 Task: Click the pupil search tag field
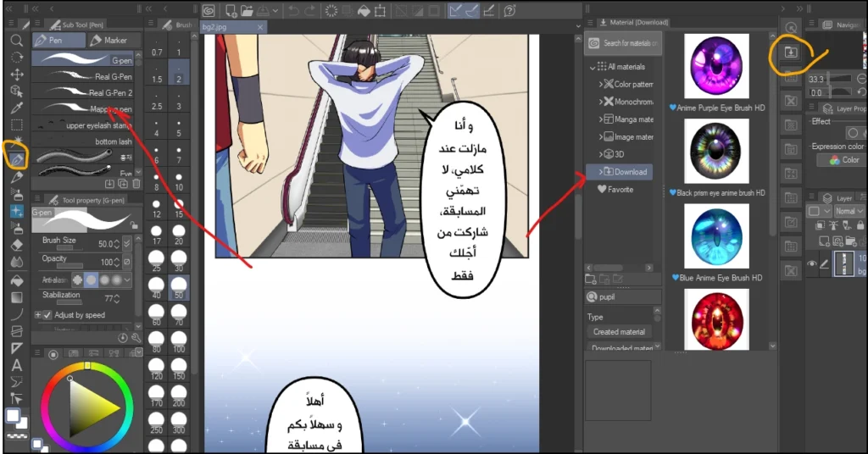point(623,297)
